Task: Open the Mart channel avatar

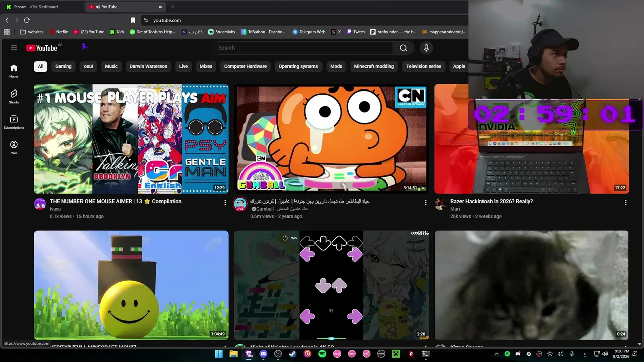Action: (x=441, y=204)
